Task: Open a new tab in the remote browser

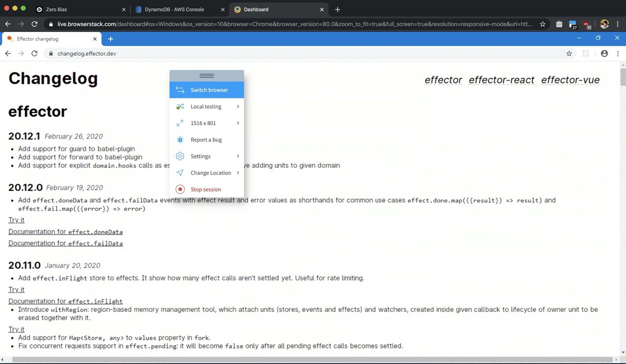Action: [x=111, y=39]
